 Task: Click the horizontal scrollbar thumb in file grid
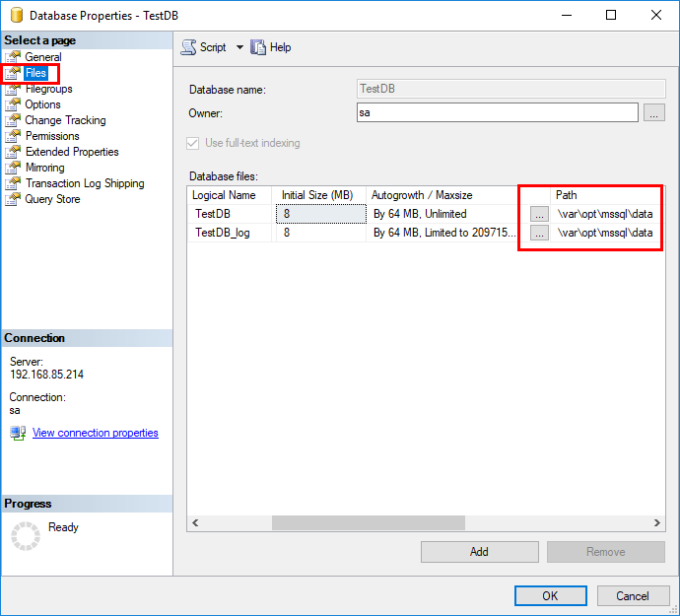pos(369,522)
